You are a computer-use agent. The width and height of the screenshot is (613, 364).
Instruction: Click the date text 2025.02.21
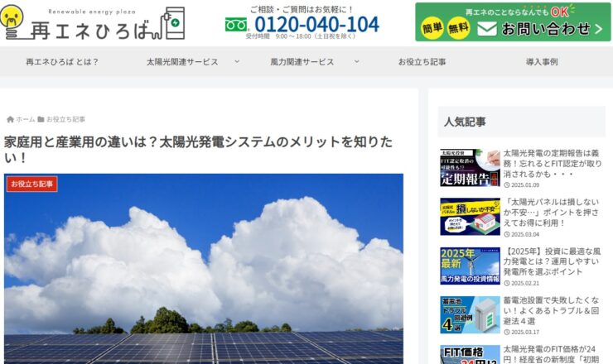point(525,283)
